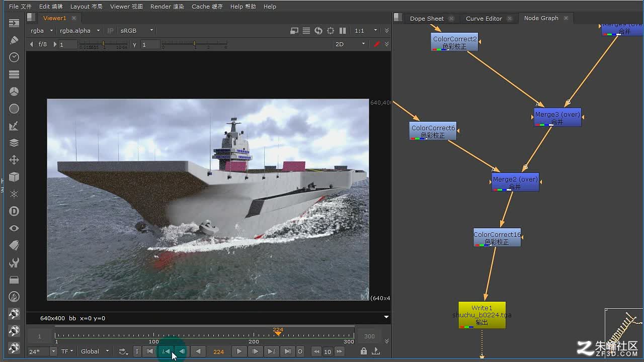This screenshot has width=644, height=362.
Task: Open the Layout menu
Action: click(87, 7)
